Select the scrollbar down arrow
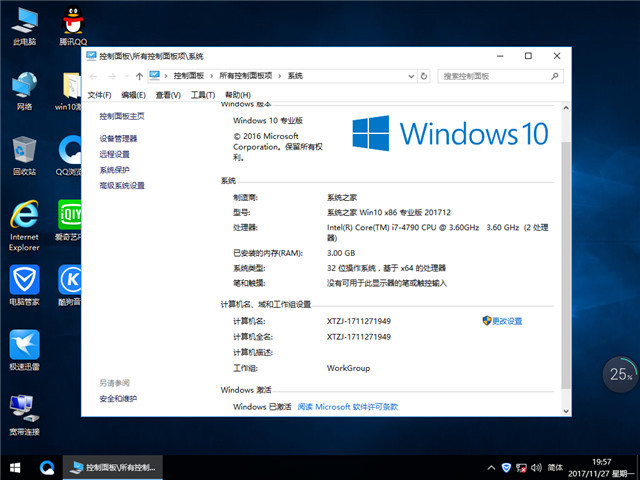Image resolution: width=640 pixels, height=480 pixels. coord(566,411)
